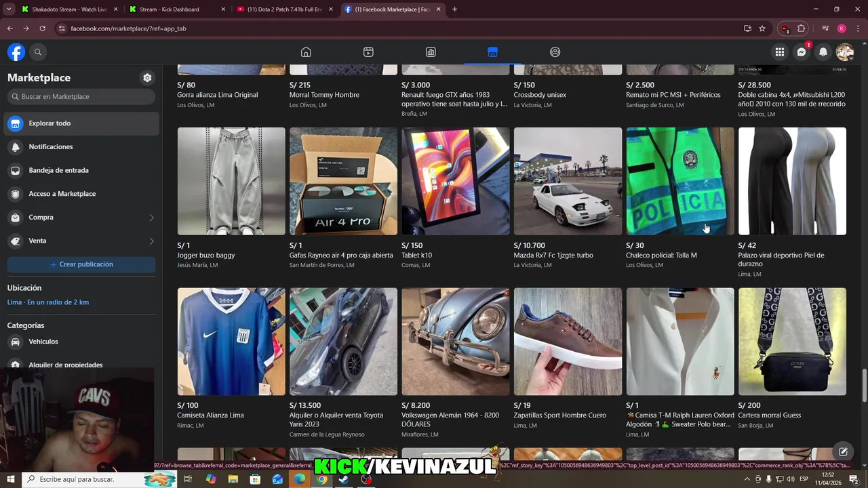Click the Facebook logo icon
868x488 pixels.
click(16, 52)
